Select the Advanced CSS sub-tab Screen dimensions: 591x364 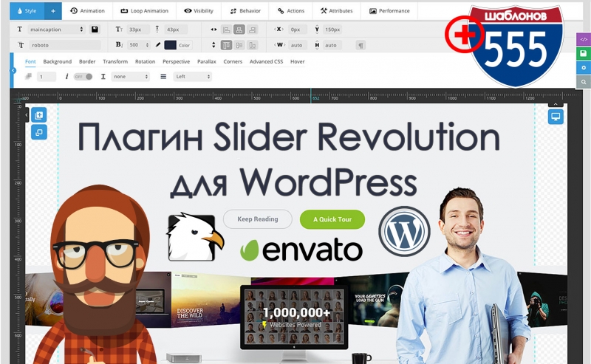pyautogui.click(x=266, y=61)
